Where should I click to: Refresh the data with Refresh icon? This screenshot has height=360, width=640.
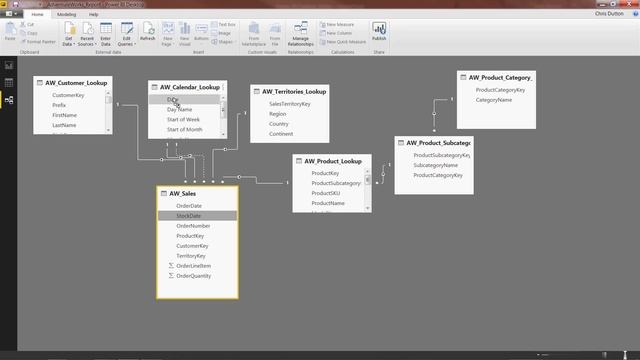coord(147,31)
